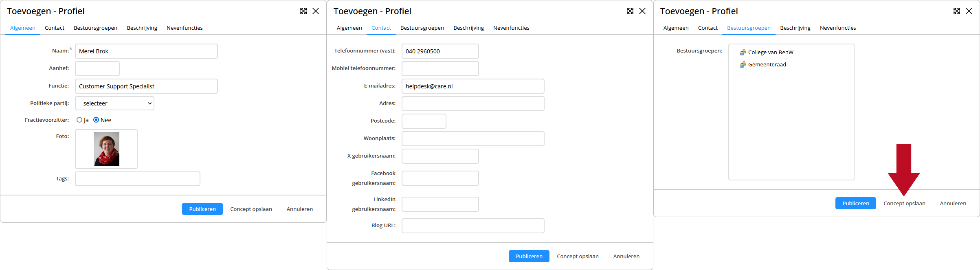Click the Telefoonnummer (vast) field
The height and width of the screenshot is (270, 980).
[x=440, y=51]
